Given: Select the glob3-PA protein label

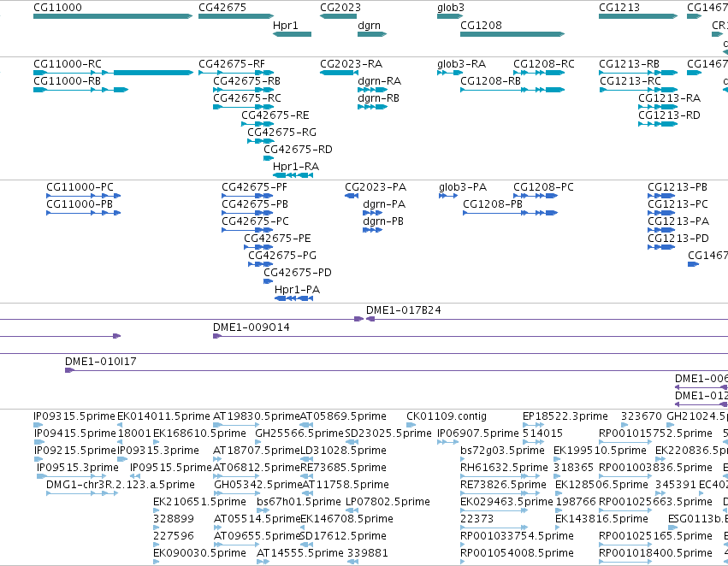Looking at the screenshot, I should pyautogui.click(x=463, y=187).
